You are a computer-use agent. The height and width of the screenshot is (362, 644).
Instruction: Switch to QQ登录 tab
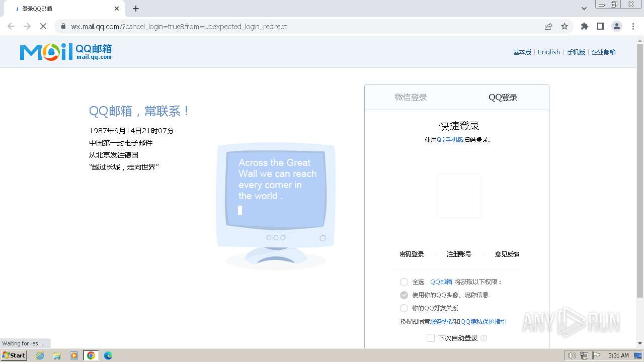[x=503, y=97]
